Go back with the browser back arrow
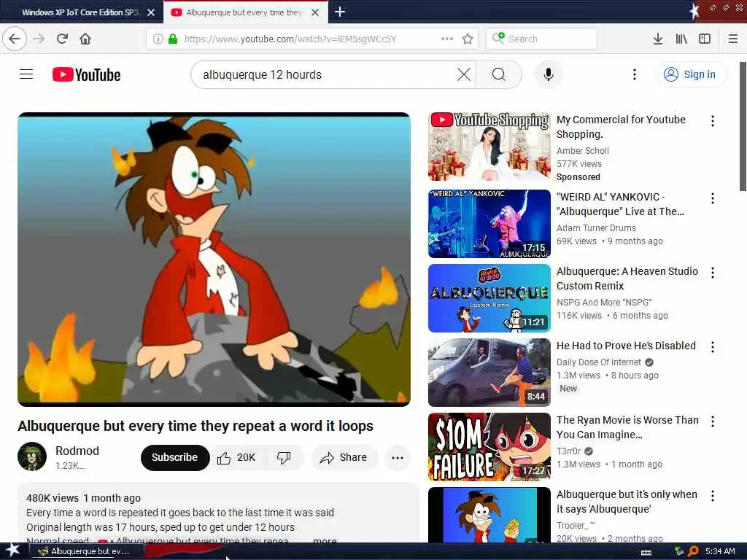Screen dimensions: 747x560 (15, 39)
